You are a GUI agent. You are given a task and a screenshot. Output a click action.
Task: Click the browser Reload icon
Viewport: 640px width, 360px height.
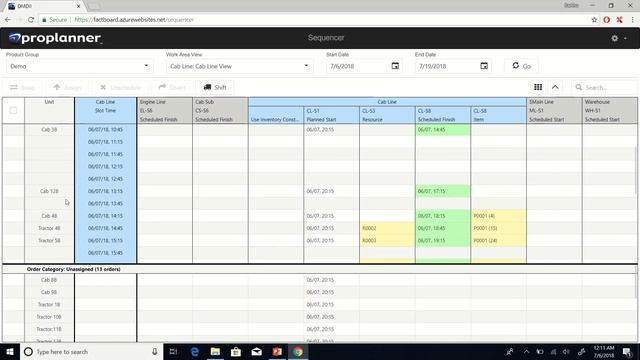31,20
